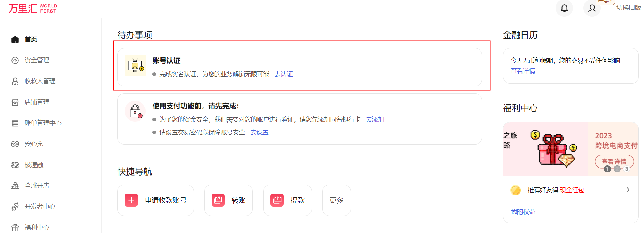Click 去添加 to add bank card

[x=375, y=119]
